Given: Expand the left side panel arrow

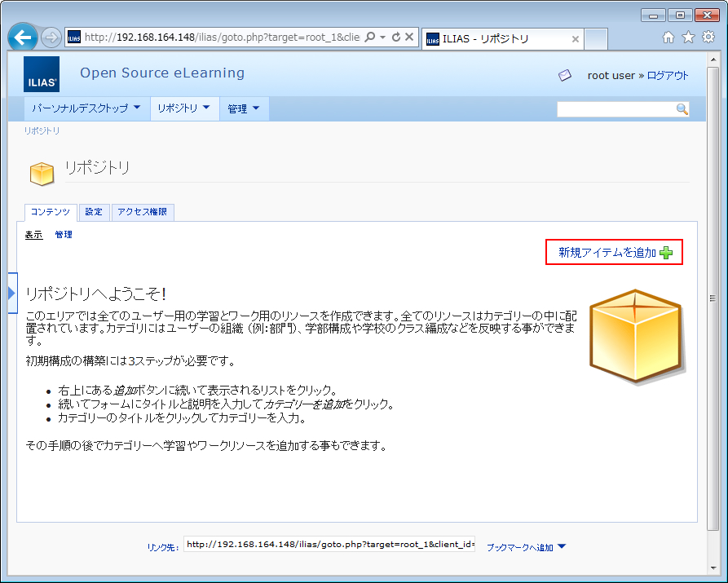Looking at the screenshot, I should (x=11, y=292).
